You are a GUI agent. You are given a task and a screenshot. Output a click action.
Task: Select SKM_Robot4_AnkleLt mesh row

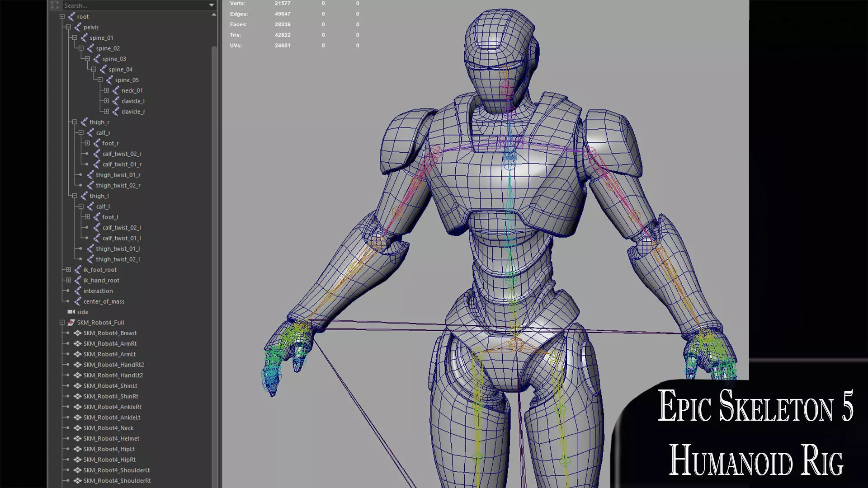click(112, 418)
